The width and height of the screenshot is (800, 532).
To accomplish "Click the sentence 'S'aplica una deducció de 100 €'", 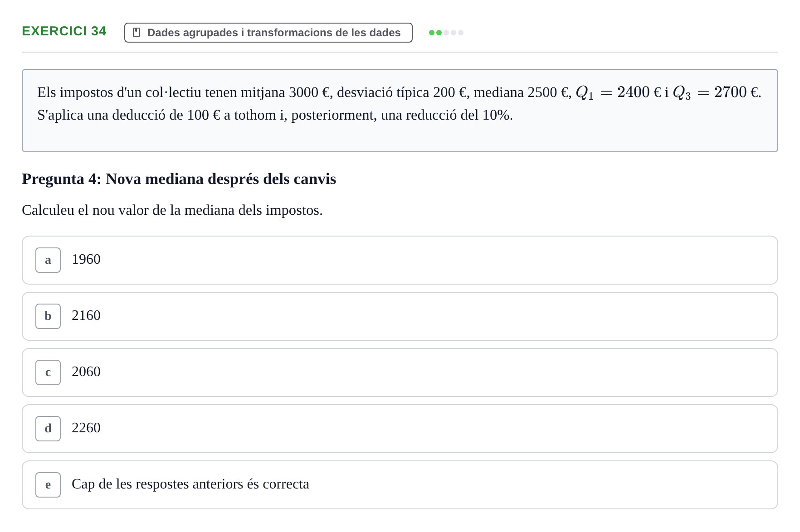I will 275,115.
